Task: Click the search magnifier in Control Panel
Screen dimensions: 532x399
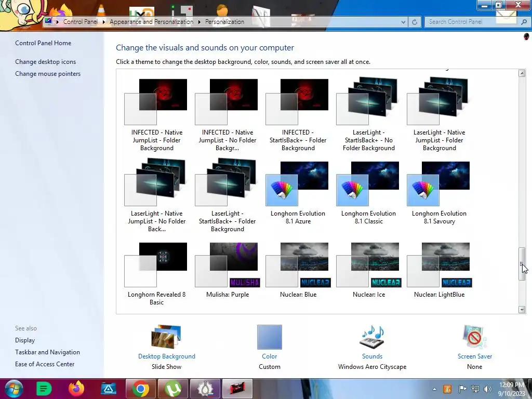Action: pyautogui.click(x=524, y=22)
